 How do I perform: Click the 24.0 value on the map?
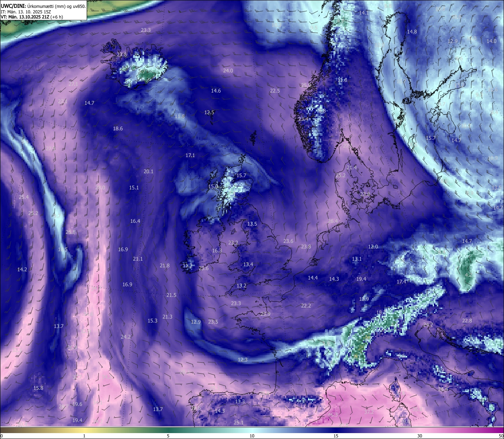[x=228, y=70]
